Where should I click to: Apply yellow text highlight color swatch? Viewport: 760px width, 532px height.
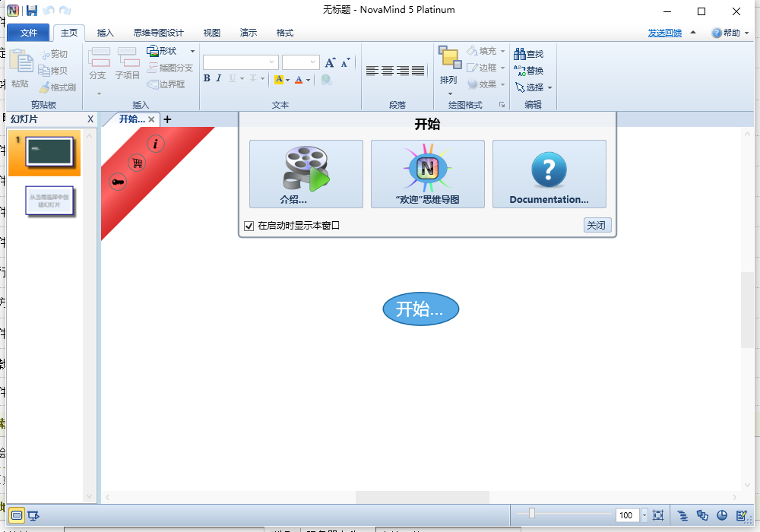pos(279,80)
